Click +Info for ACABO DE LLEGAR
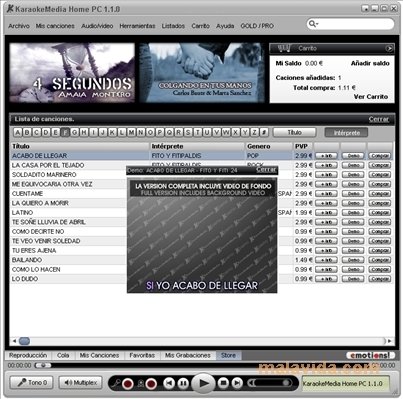The image size is (403, 399). [x=326, y=156]
